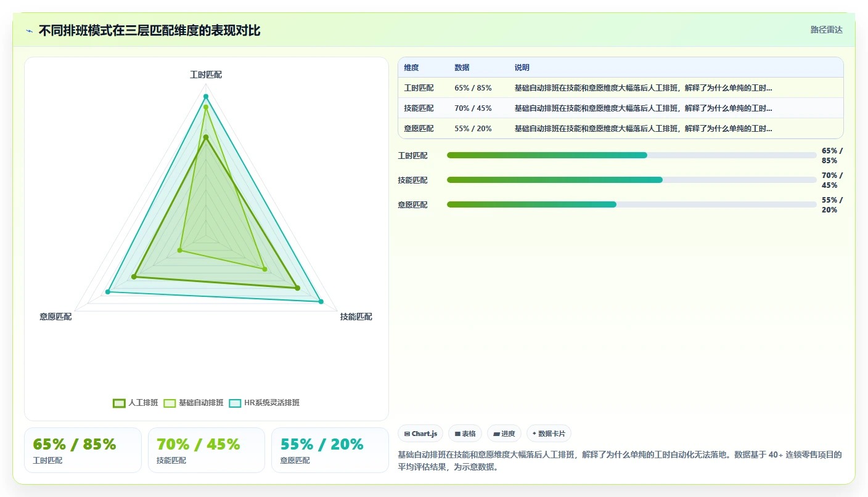Click the 说明 column header
This screenshot has width=868, height=497.
coord(522,68)
